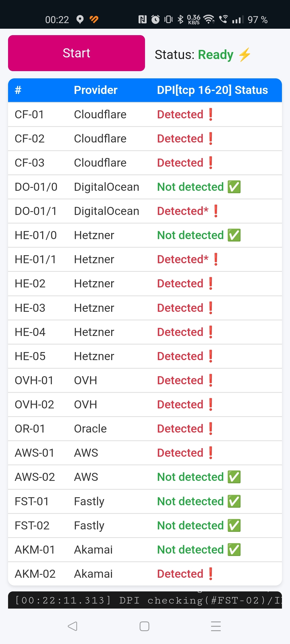Tap the green checkmark for DO-01/0
Screen dimensions: 290x644
pyautogui.click(x=234, y=187)
